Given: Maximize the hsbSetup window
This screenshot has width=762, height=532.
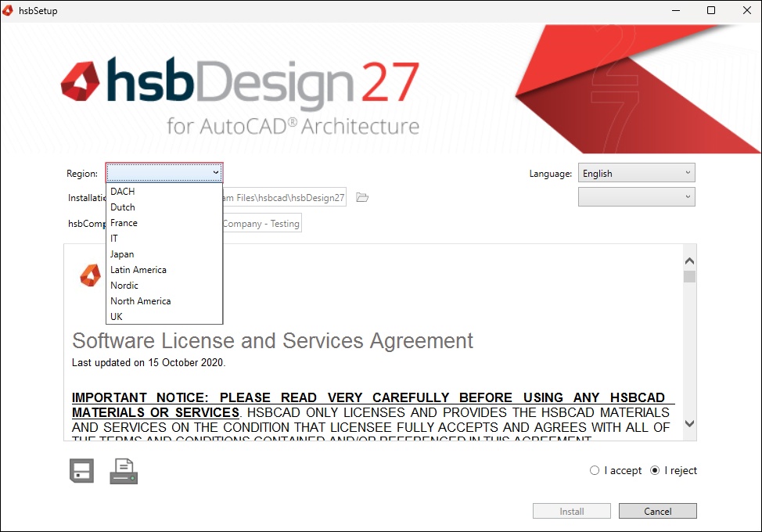Looking at the screenshot, I should point(711,10).
